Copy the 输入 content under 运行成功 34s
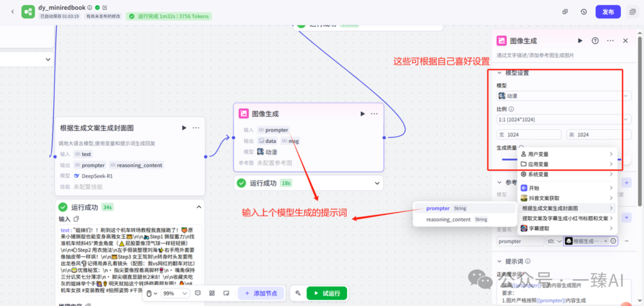 click(x=76, y=219)
